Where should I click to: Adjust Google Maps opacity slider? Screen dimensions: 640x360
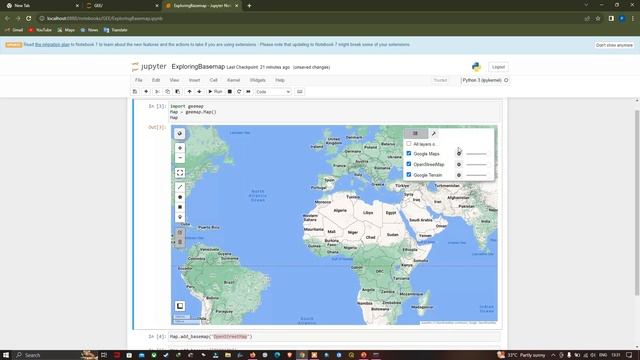point(476,154)
